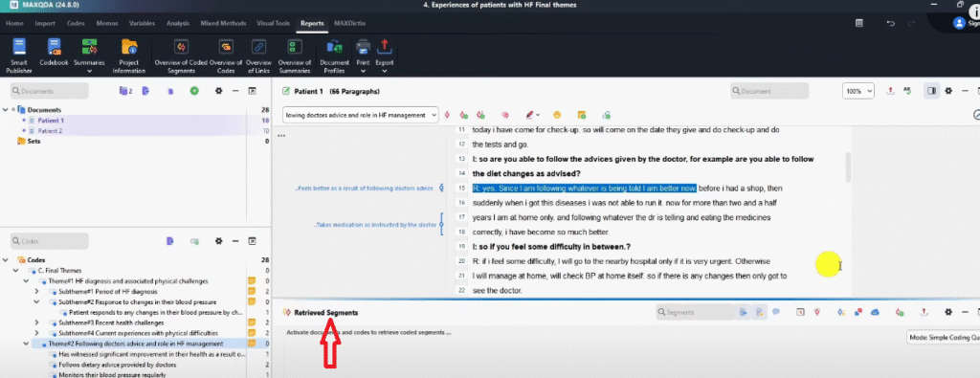Click the 'Feels better' coded segment label

point(365,189)
